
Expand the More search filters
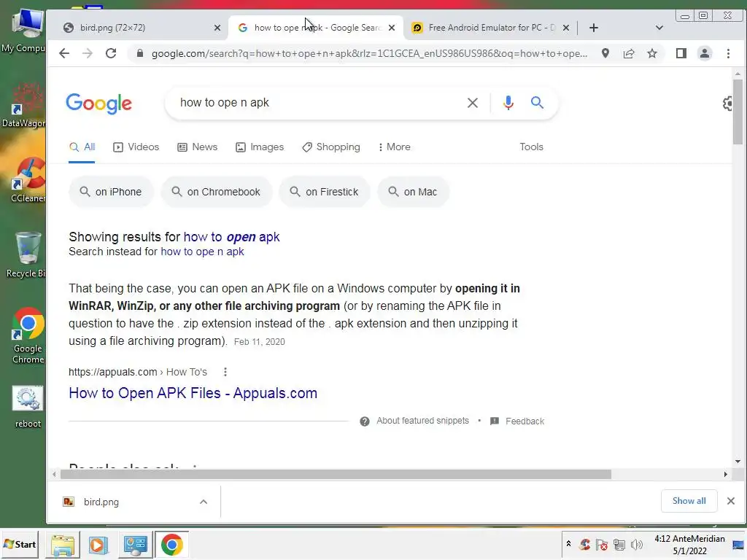coord(394,147)
